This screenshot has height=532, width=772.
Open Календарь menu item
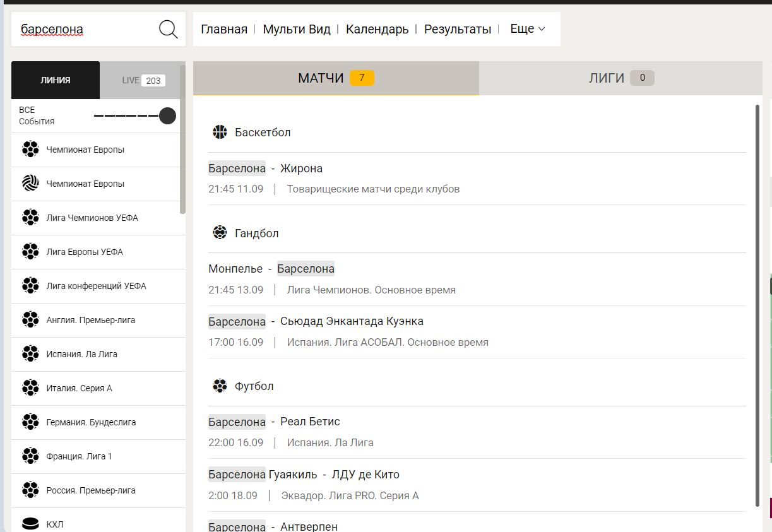point(377,29)
